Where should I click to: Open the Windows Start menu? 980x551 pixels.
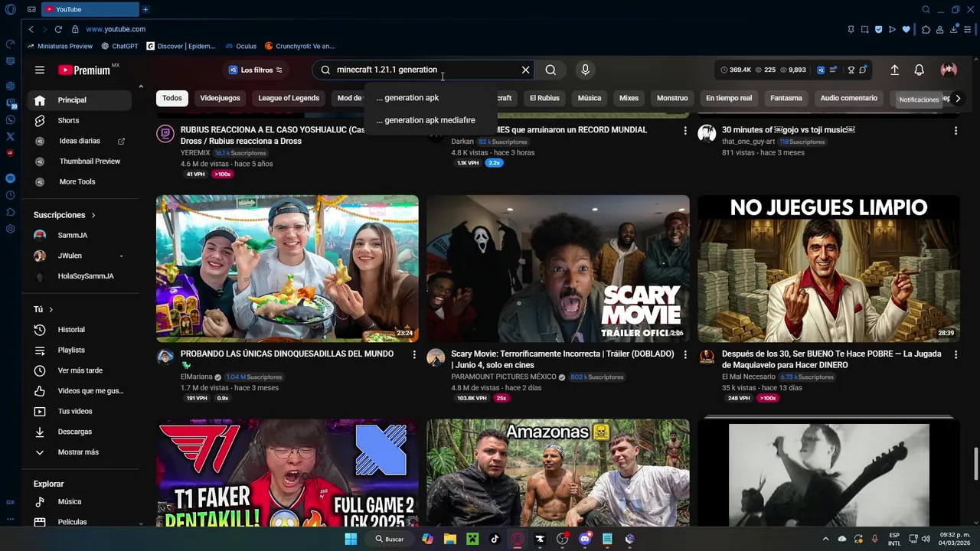tap(351, 539)
